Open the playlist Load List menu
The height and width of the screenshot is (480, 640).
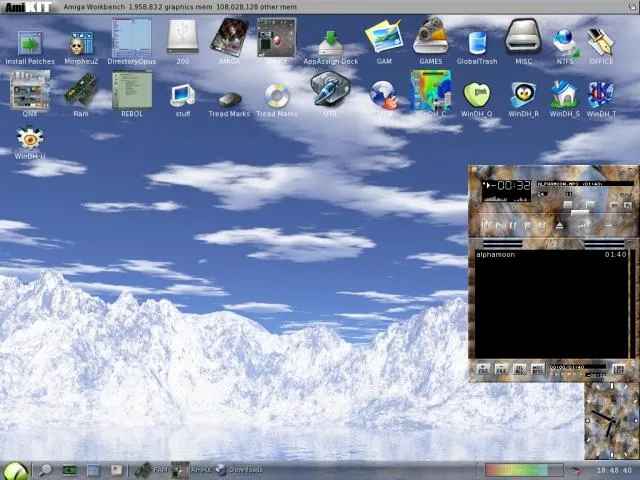coord(619,369)
